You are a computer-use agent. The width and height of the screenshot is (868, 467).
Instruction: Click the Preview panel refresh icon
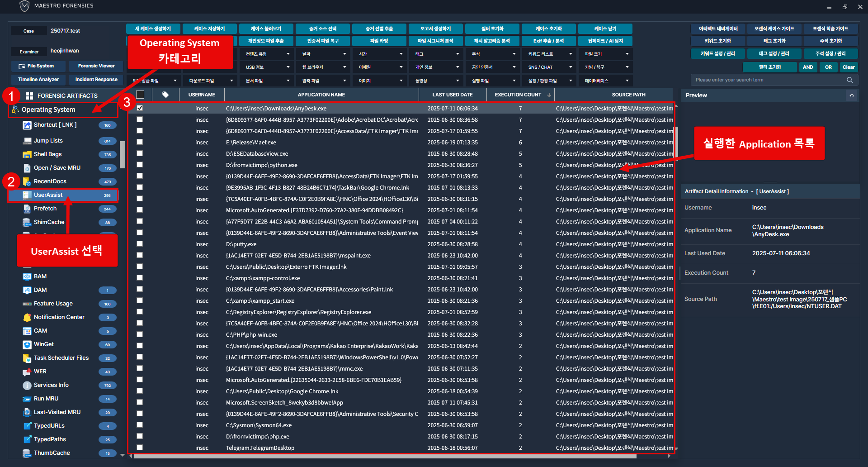click(852, 95)
